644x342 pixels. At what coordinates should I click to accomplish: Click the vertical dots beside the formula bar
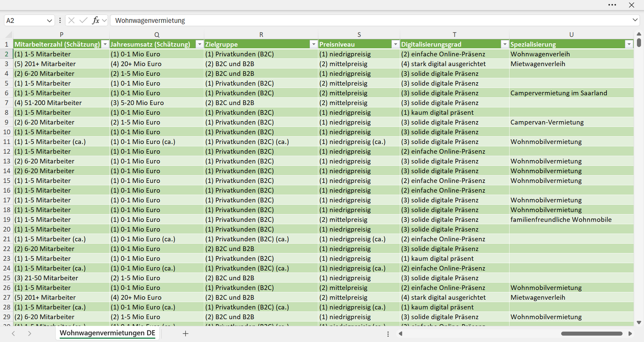pos(60,20)
